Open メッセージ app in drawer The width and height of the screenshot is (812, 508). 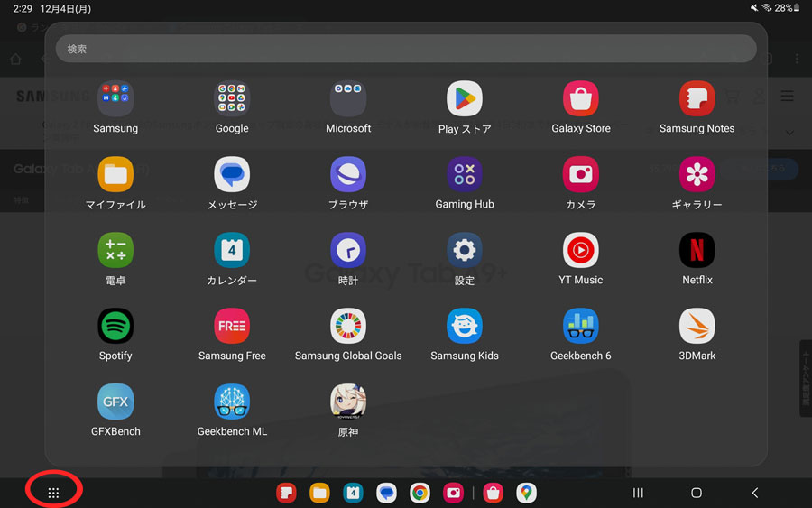[232, 174]
